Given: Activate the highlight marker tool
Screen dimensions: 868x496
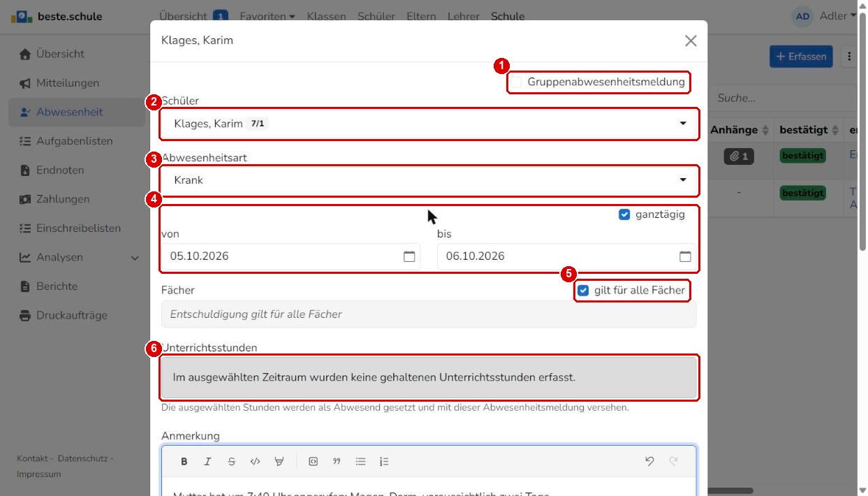Looking at the screenshot, I should [x=279, y=461].
